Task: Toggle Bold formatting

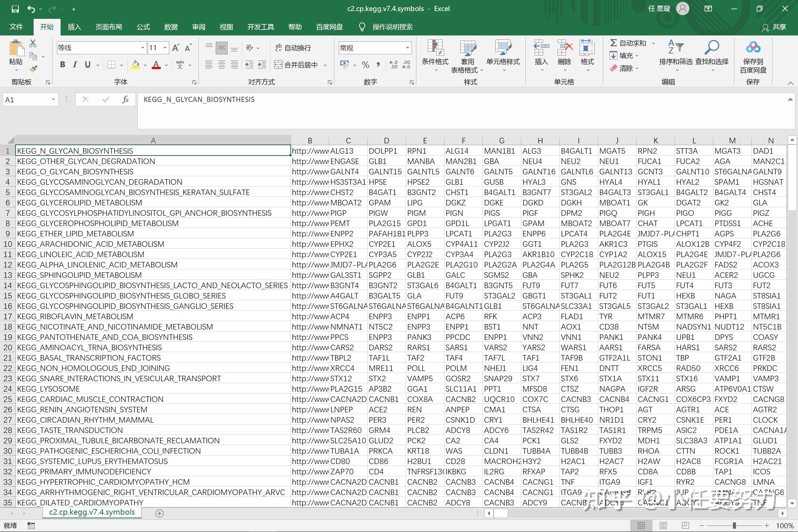Action: 63,65
